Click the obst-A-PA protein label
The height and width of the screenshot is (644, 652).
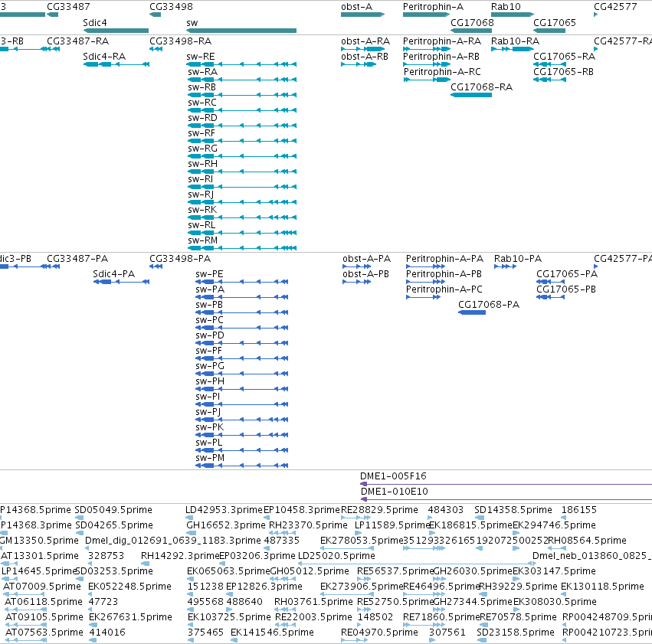click(x=367, y=259)
